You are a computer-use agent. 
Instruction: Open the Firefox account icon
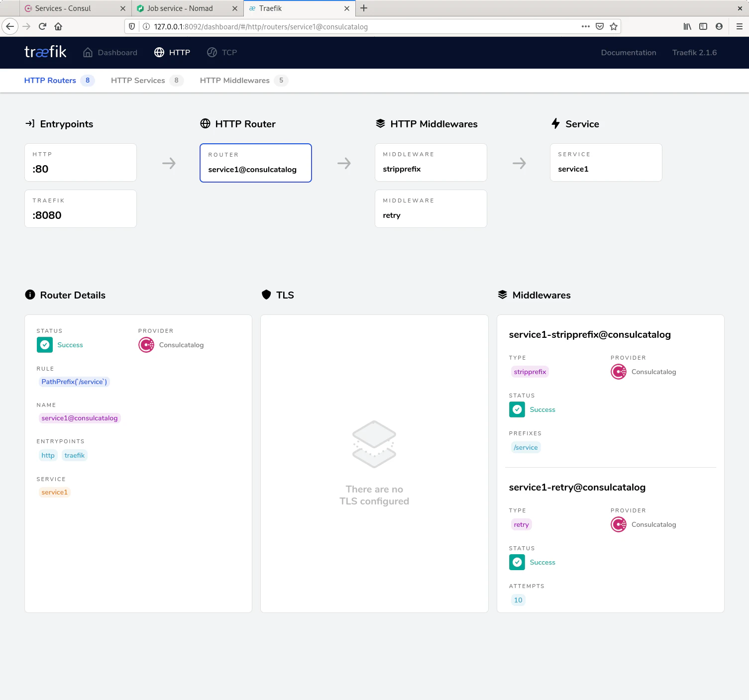(719, 26)
